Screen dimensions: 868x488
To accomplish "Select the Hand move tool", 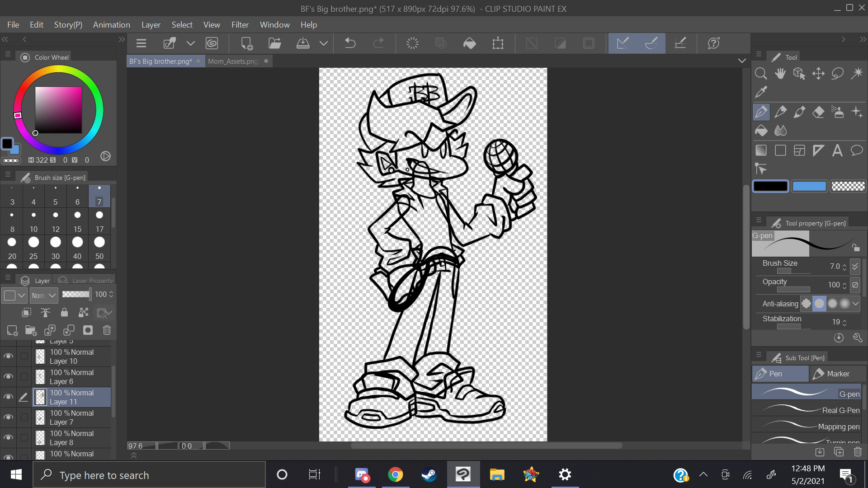I will [x=780, y=73].
